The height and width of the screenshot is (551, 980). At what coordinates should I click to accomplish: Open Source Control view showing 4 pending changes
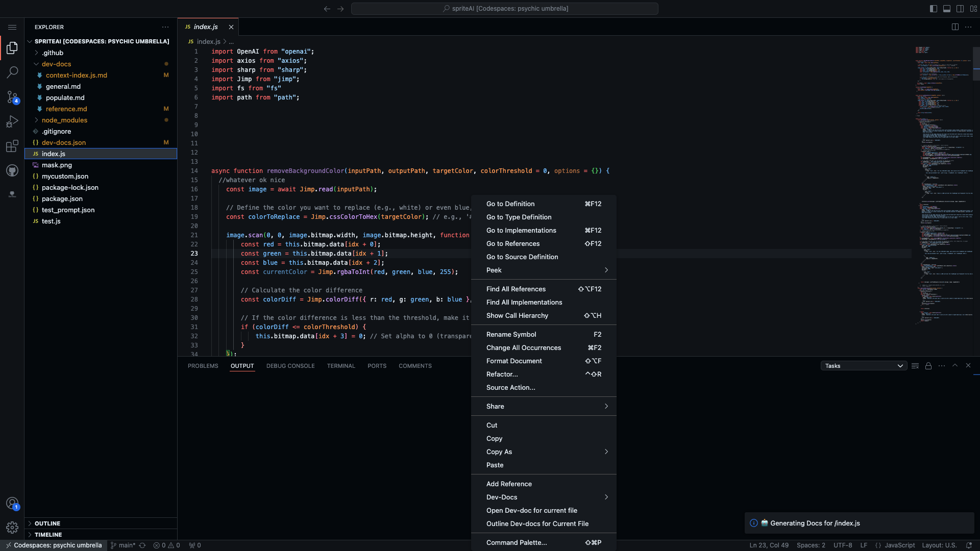click(12, 97)
